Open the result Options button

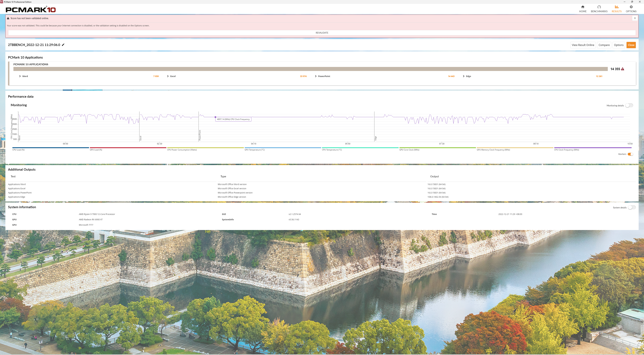pos(619,45)
